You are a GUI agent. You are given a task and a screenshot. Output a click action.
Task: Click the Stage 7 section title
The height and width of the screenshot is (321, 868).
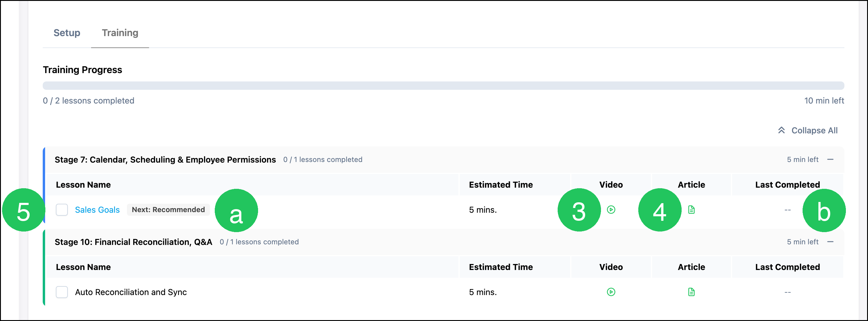coord(165,160)
